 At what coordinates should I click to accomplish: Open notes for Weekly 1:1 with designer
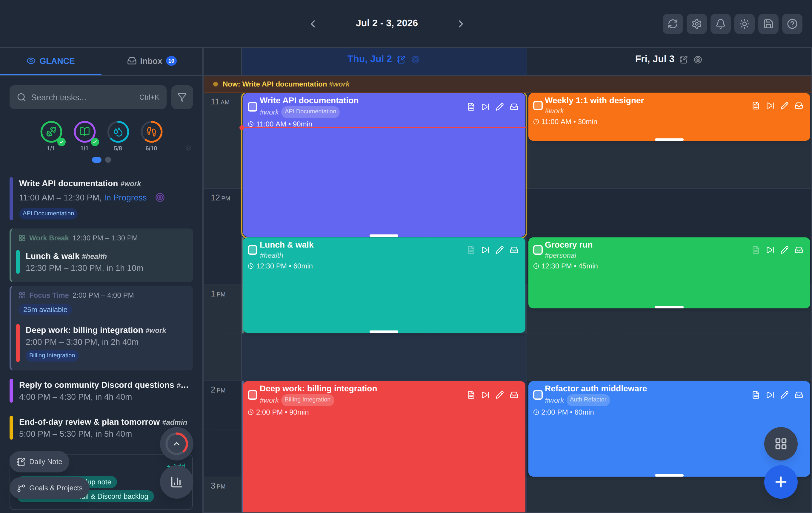756,106
